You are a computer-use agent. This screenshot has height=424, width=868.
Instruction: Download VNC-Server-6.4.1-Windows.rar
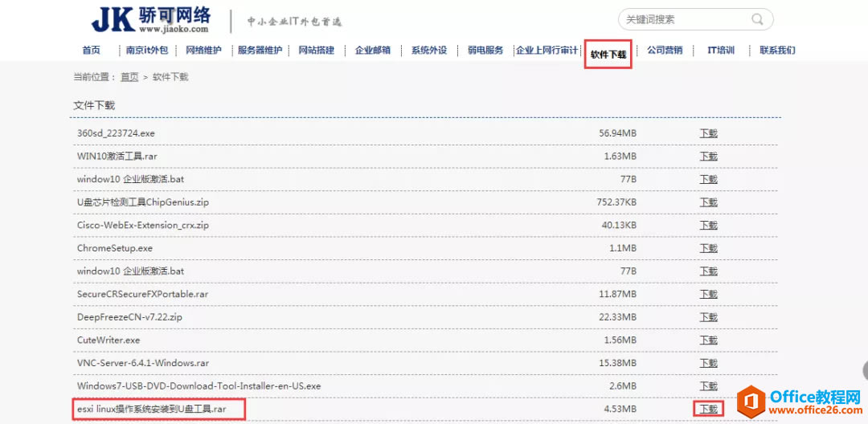click(709, 363)
